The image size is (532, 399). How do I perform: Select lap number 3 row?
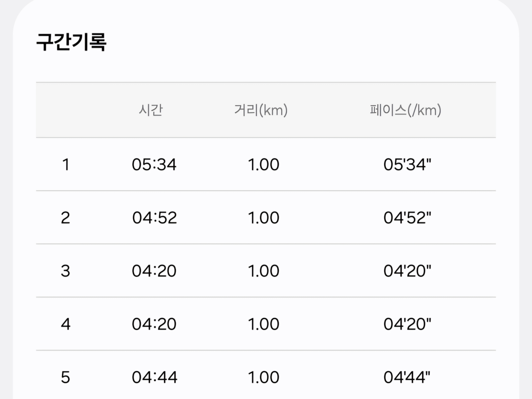click(266, 271)
